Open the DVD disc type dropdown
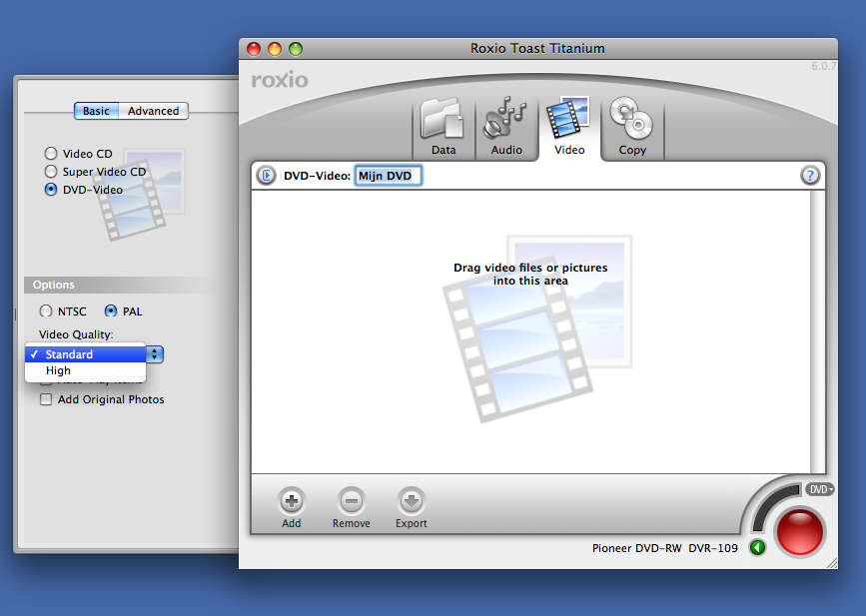 click(x=820, y=489)
